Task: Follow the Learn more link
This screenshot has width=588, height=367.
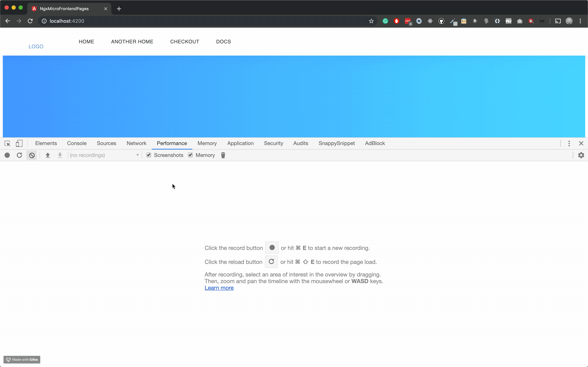Action: (219, 288)
